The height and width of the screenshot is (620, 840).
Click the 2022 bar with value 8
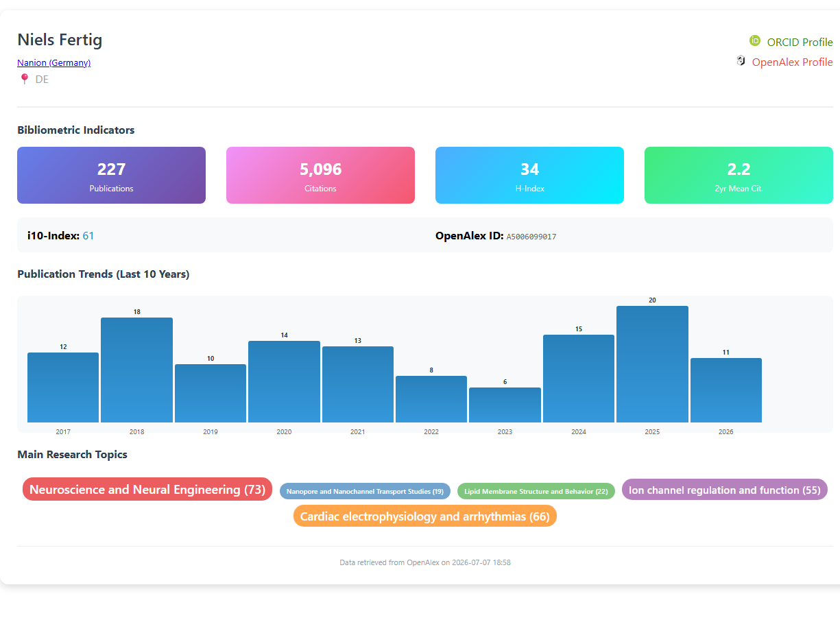[x=431, y=399]
